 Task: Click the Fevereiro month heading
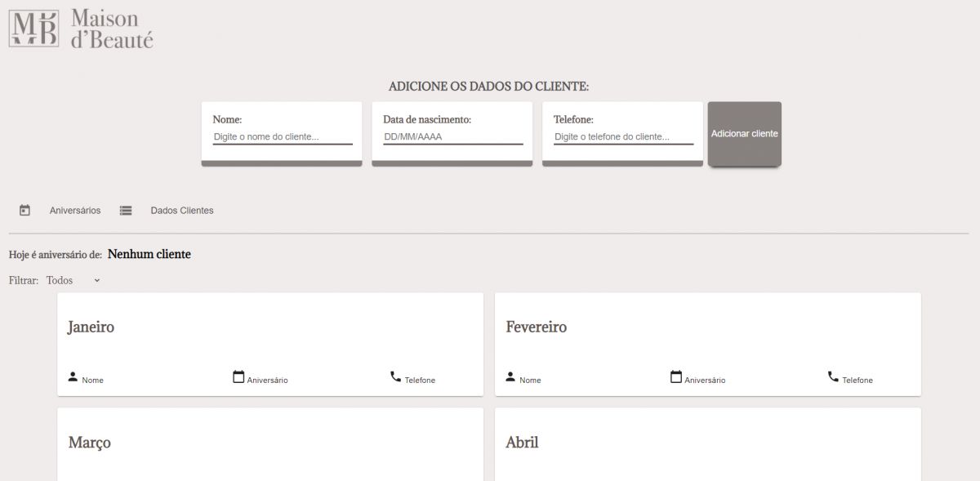tap(537, 327)
